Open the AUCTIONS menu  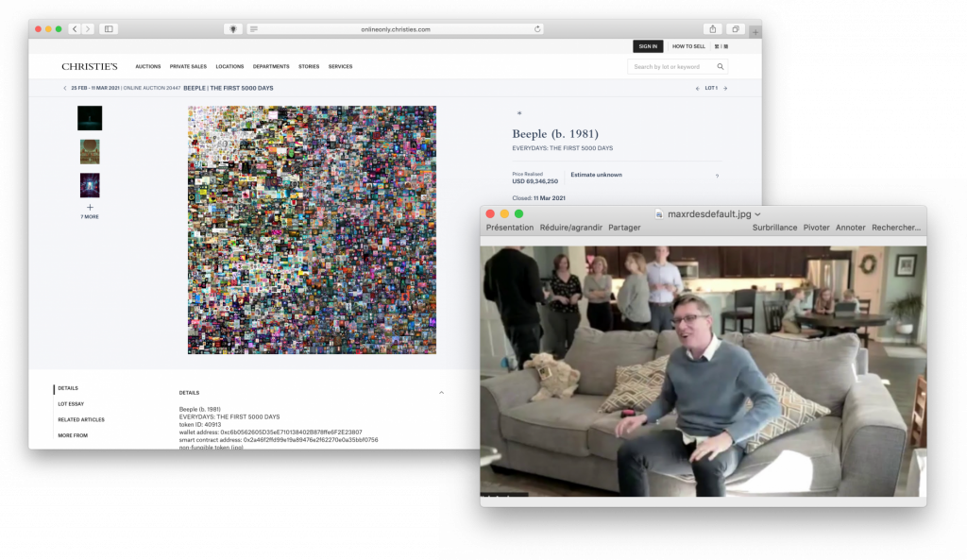coord(148,67)
